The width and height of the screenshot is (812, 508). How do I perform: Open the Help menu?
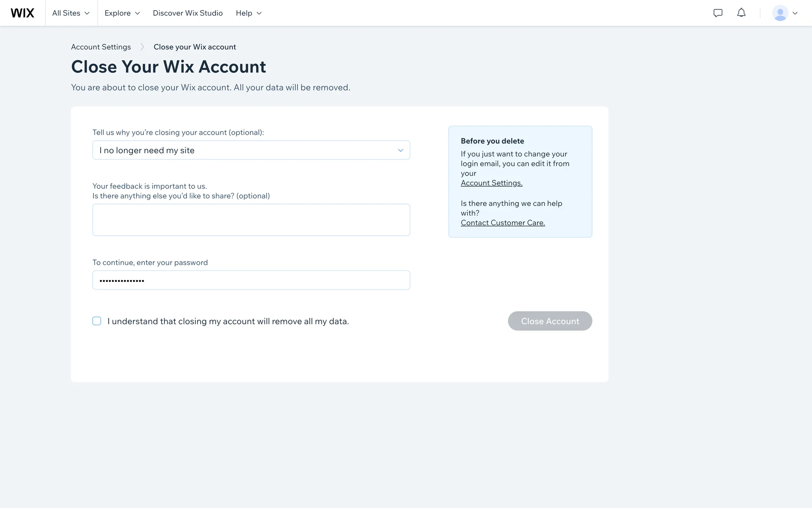point(249,13)
